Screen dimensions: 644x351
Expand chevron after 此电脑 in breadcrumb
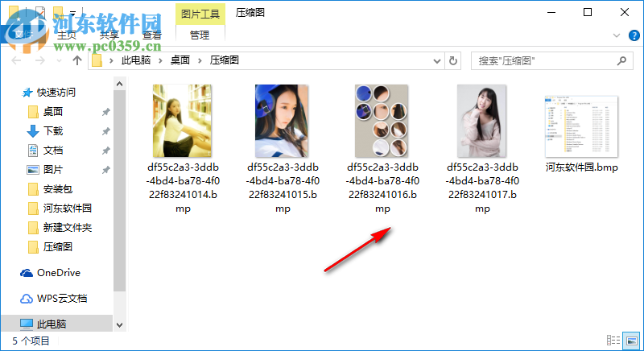pyautogui.click(x=160, y=60)
